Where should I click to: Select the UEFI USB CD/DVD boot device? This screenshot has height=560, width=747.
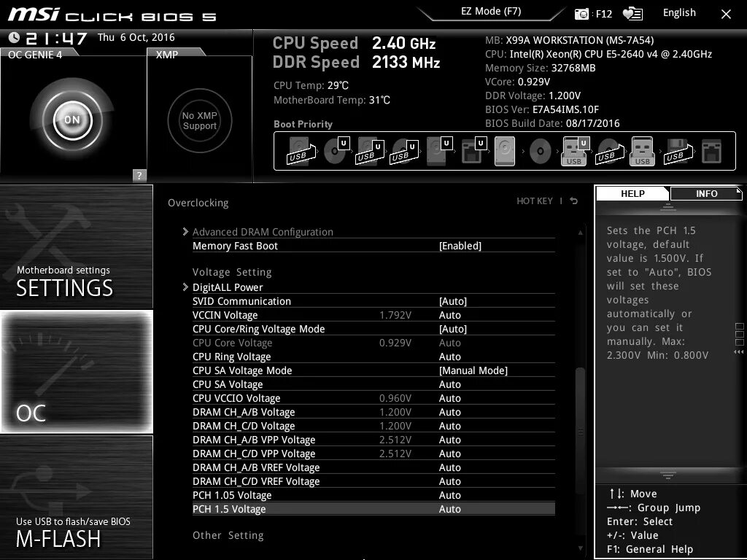[404, 152]
